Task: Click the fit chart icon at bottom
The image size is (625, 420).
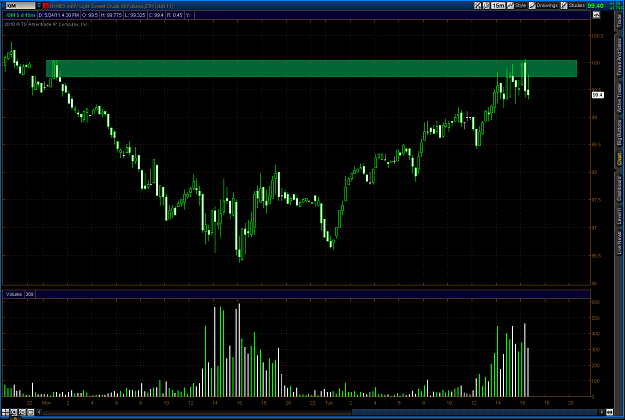Action: (30, 412)
